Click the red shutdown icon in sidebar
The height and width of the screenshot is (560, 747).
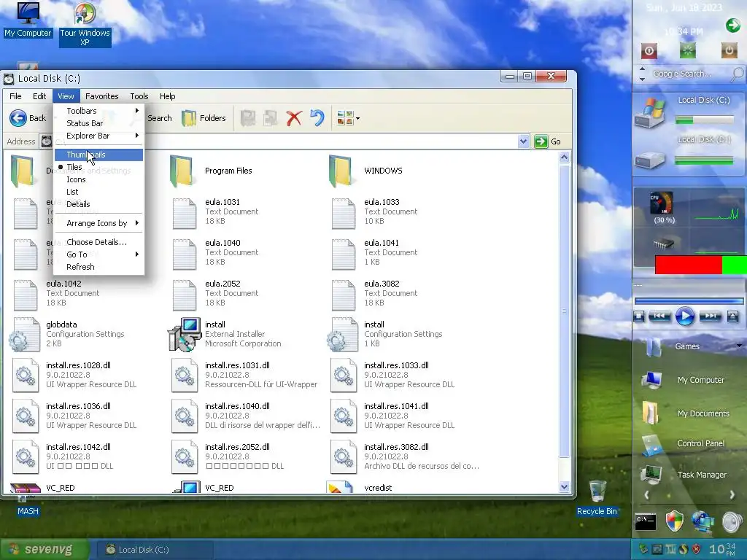[649, 50]
